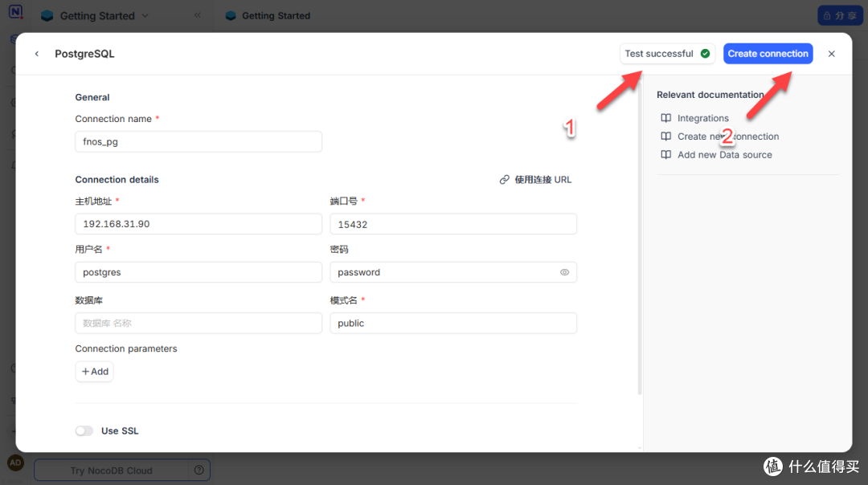Toggle the Use SSL switch
Screen dimensions: 868x485
click(x=84, y=431)
